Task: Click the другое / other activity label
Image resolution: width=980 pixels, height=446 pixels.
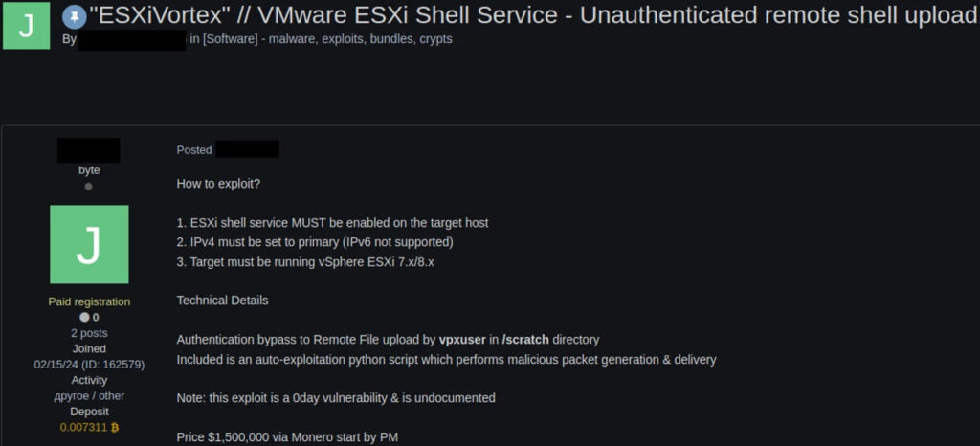Action: [89, 396]
